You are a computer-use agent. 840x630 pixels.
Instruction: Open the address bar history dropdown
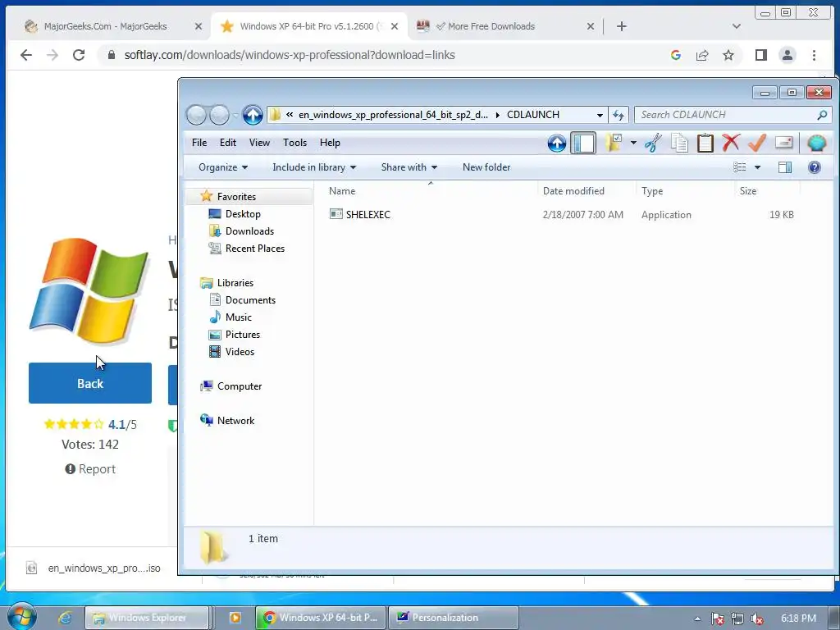point(600,115)
